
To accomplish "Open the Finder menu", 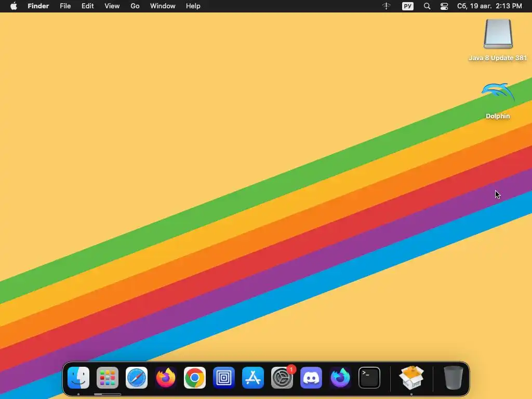I will [x=38, y=6].
